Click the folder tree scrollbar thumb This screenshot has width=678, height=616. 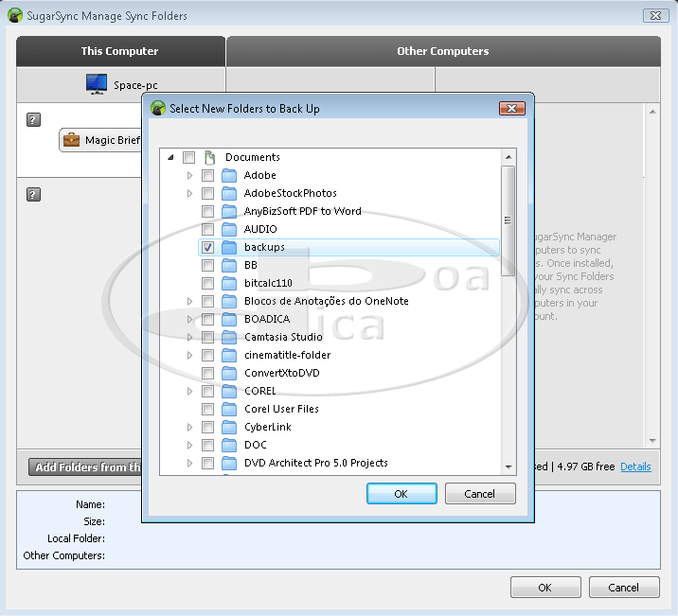coord(508,220)
